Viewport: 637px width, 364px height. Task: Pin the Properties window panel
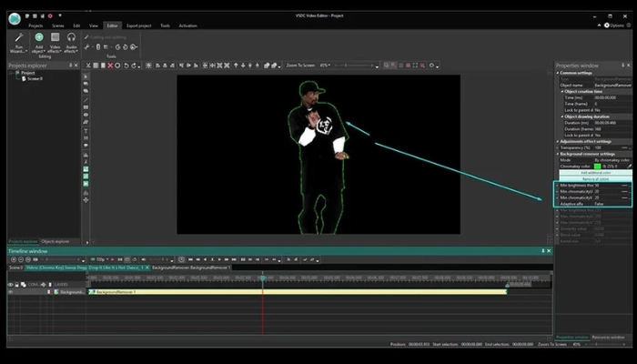623,66
